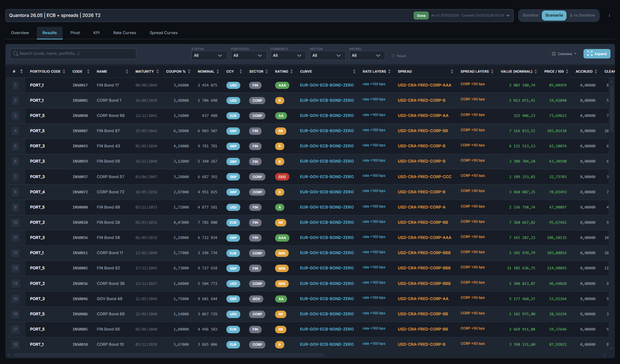Viewport: 620px width, 364px height.
Task: Open the USD-CRA-FRED-CORP-CCC spread link
Action: pyautogui.click(x=425, y=177)
